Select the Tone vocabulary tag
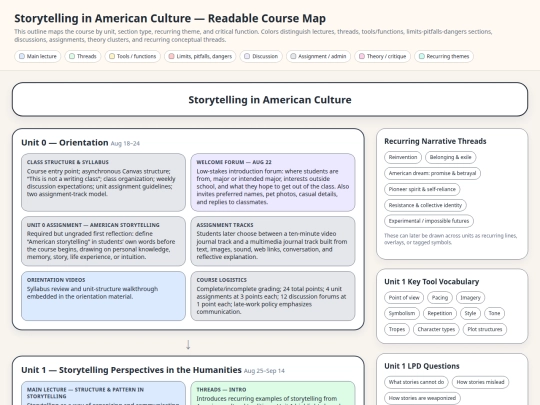This screenshot has height=405, width=540. 494,313
